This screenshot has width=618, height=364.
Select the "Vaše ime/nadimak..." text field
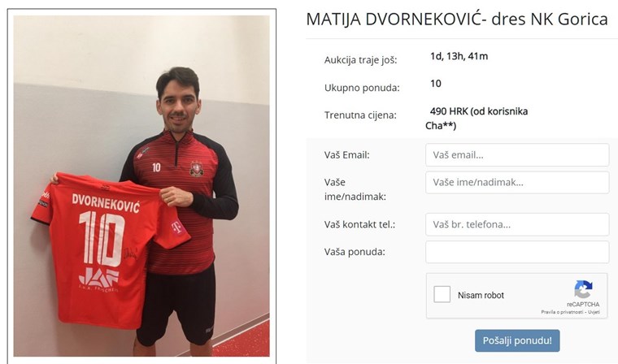(517, 182)
